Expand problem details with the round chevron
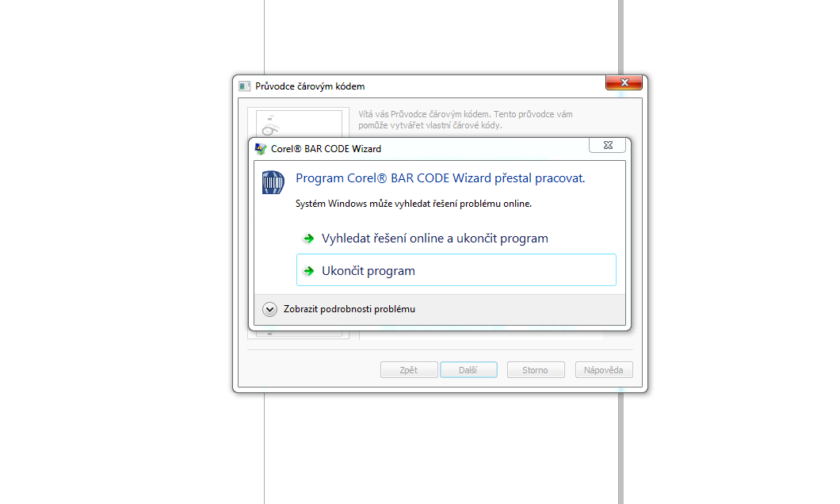This screenshot has height=504, width=840. point(269,309)
